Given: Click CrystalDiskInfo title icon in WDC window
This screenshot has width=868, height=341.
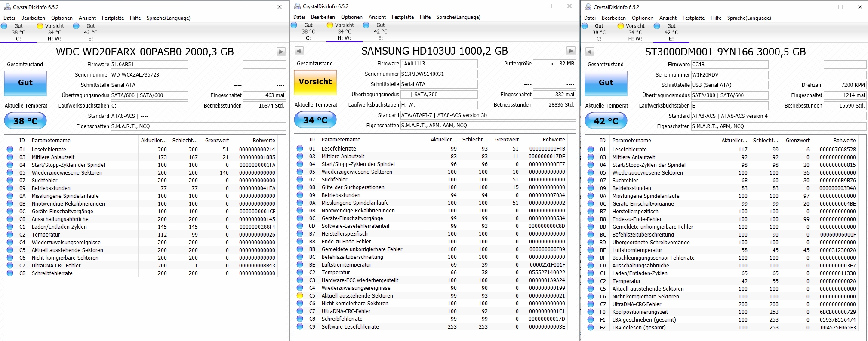Looking at the screenshot, I should [x=7, y=7].
